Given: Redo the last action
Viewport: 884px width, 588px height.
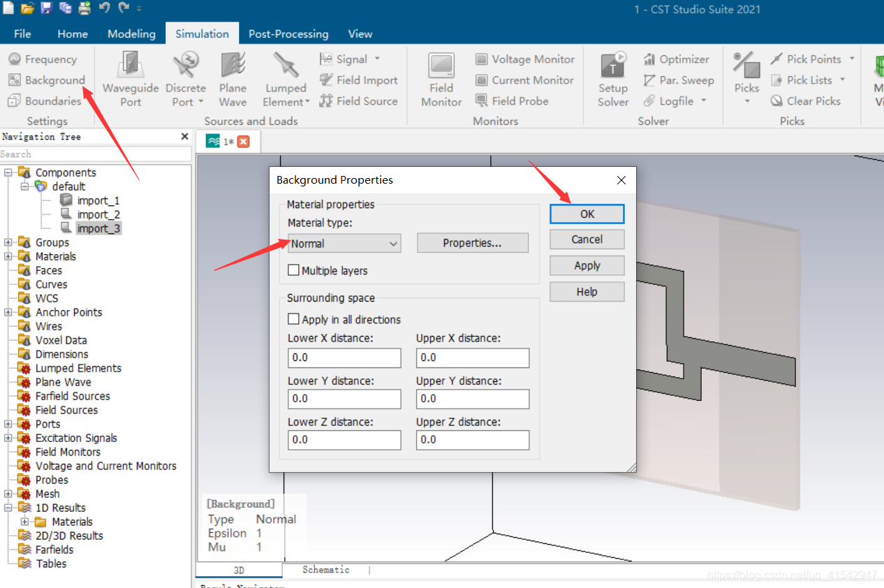Looking at the screenshot, I should pos(124,8).
